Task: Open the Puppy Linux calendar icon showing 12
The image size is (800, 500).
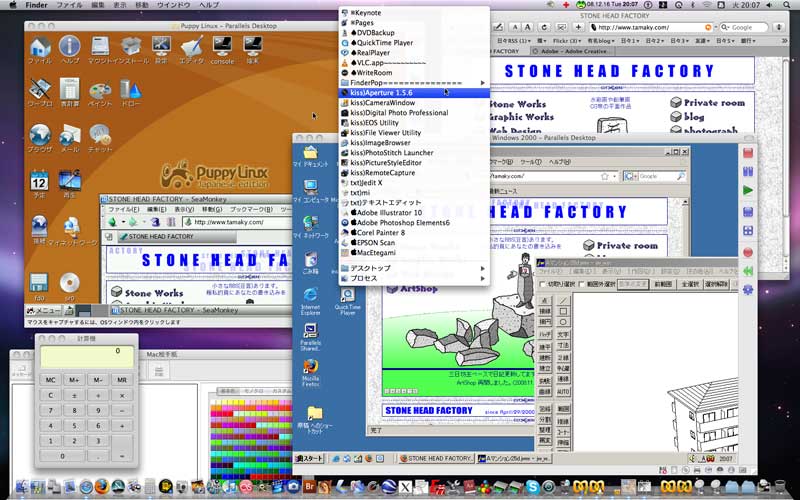Action: pos(39,182)
